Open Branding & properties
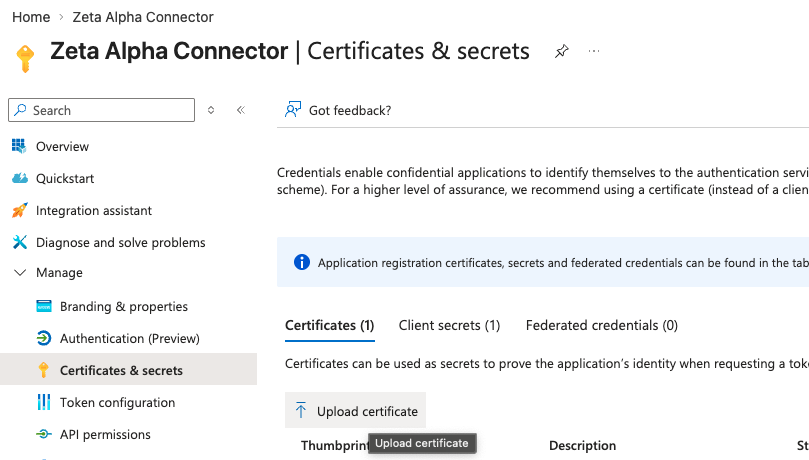Screen dimensions: 809x460 pos(124,306)
